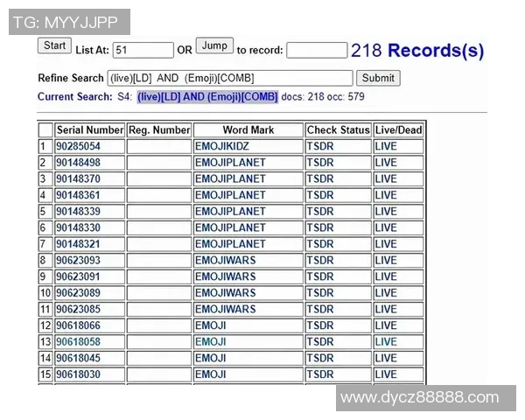Click the jump to record field
The height and width of the screenshot is (420, 525).
316,51
